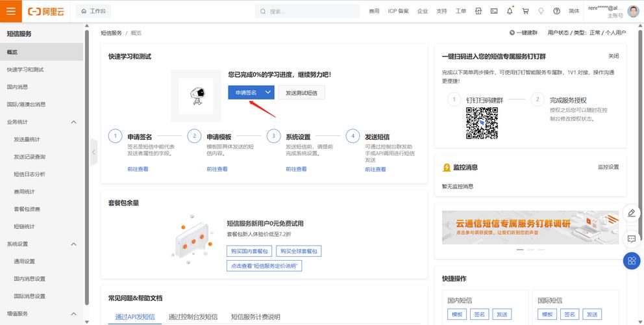
Task: Click the 购买全球套餐包 button
Action: point(299,252)
